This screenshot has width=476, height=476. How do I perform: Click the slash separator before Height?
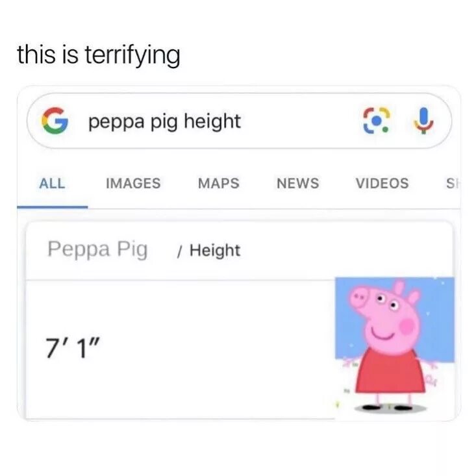[180, 251]
